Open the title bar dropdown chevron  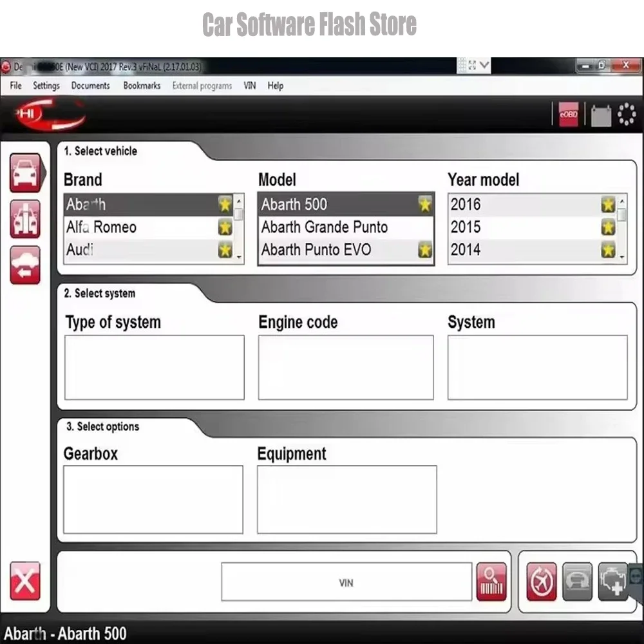click(x=484, y=65)
